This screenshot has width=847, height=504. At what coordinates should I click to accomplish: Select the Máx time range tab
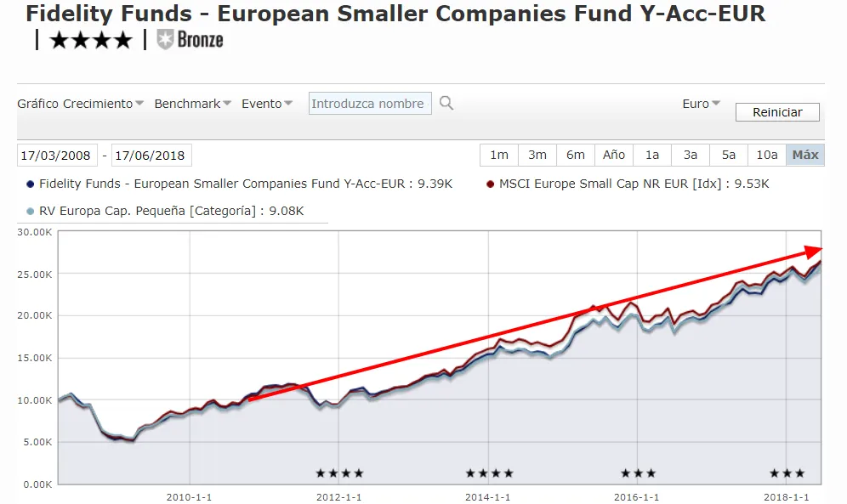(805, 155)
